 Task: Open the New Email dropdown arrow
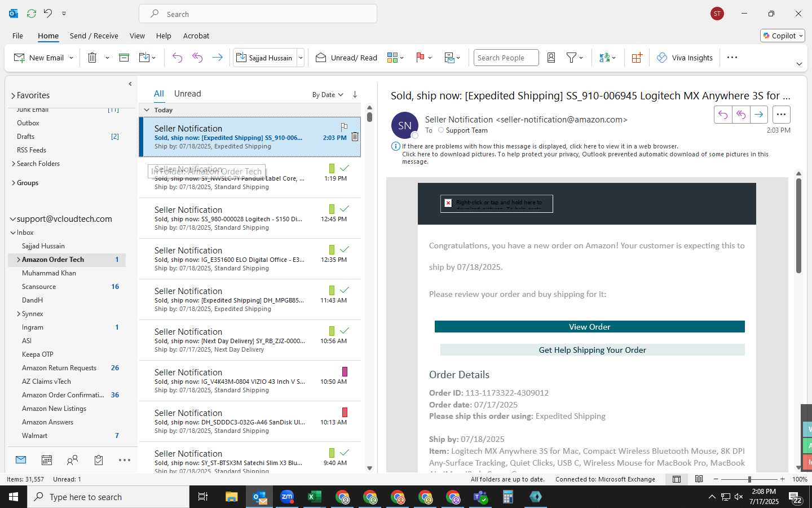click(71, 58)
